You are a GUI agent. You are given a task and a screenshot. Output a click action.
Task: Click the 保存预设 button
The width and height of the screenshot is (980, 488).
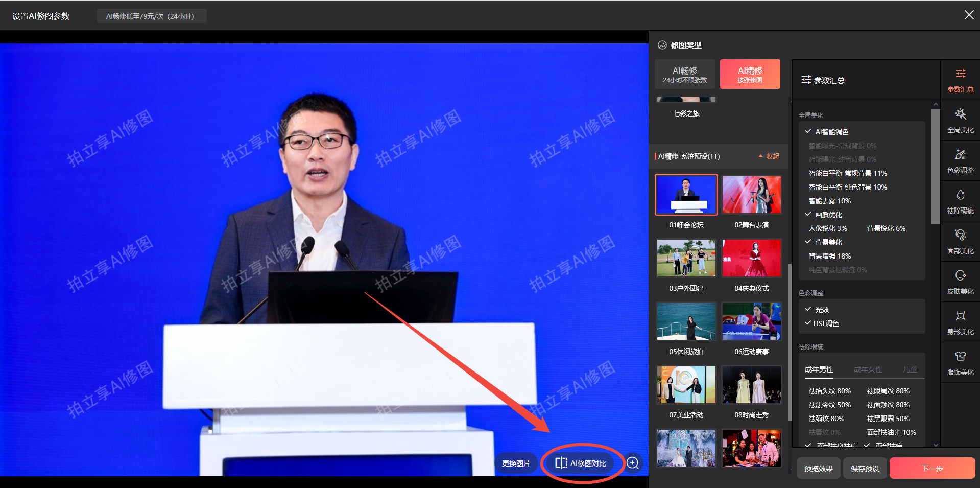pos(865,468)
